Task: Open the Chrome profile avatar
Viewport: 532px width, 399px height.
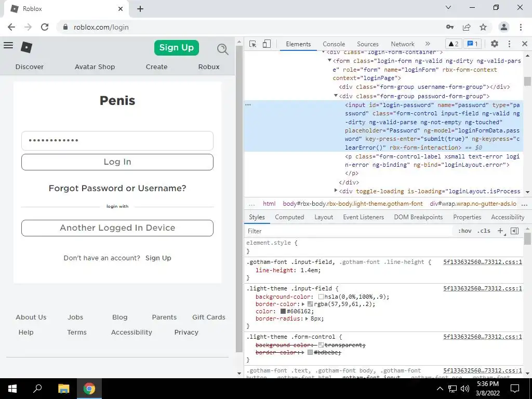Action: pyautogui.click(x=504, y=27)
